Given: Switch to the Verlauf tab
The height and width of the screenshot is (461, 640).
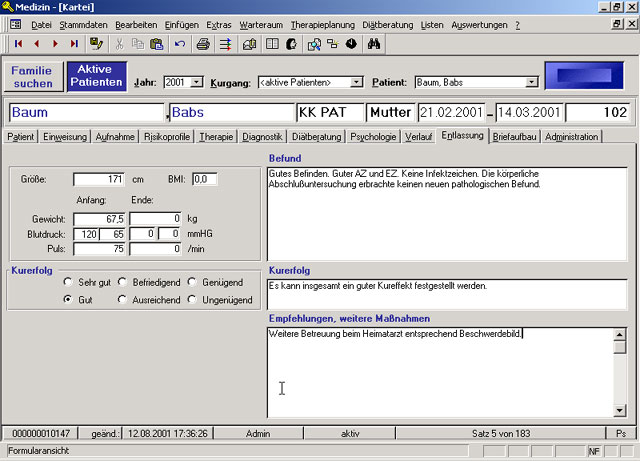Looking at the screenshot, I should click(x=418, y=137).
